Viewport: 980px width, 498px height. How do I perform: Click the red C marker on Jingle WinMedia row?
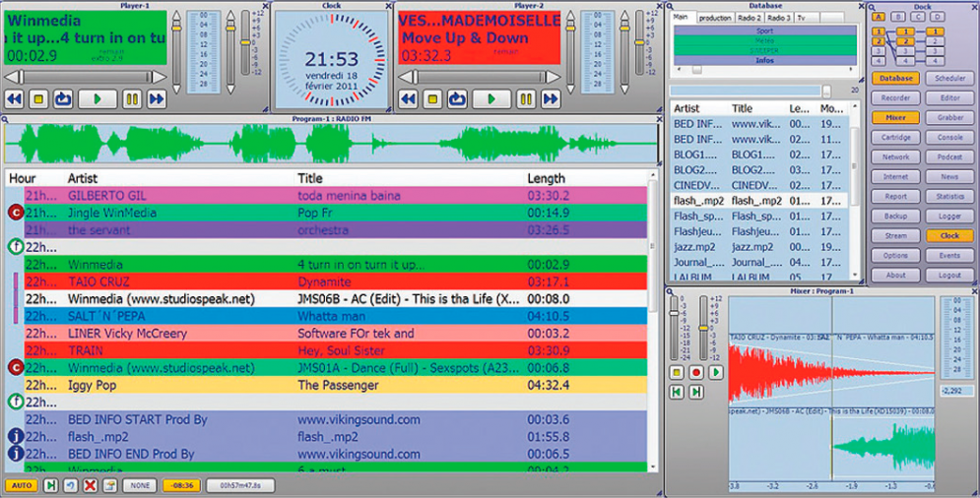pyautogui.click(x=16, y=213)
